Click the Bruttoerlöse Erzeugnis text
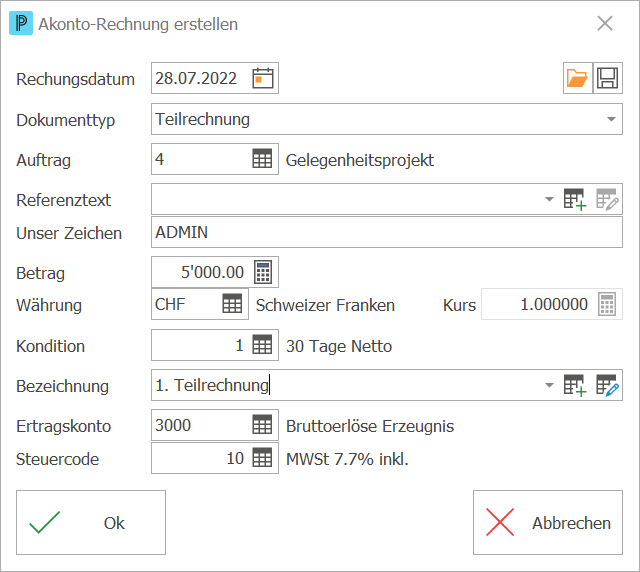Viewport: 640px width, 572px height. (370, 426)
